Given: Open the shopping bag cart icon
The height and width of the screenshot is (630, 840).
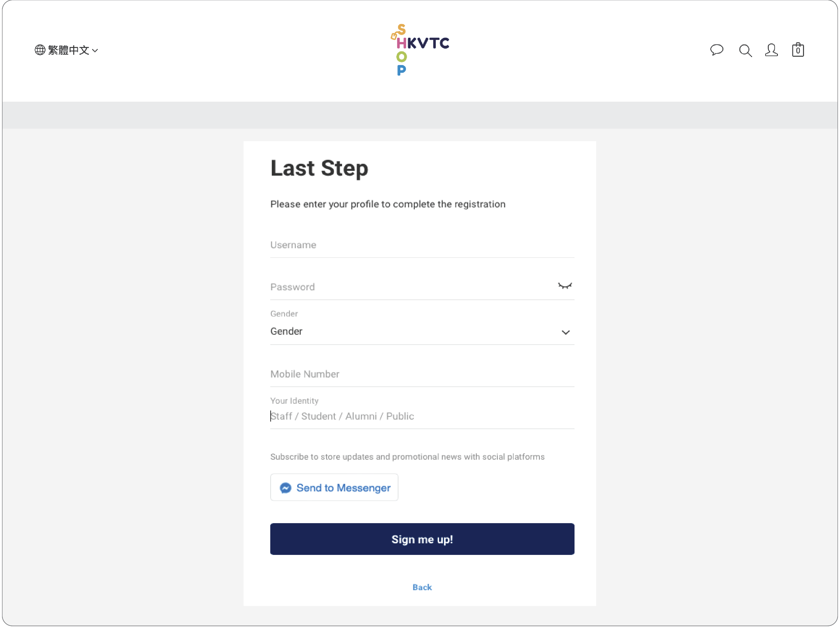Looking at the screenshot, I should [798, 50].
